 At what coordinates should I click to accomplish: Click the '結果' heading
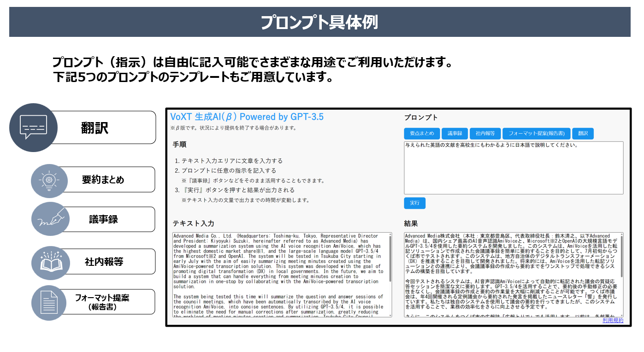(x=411, y=223)
